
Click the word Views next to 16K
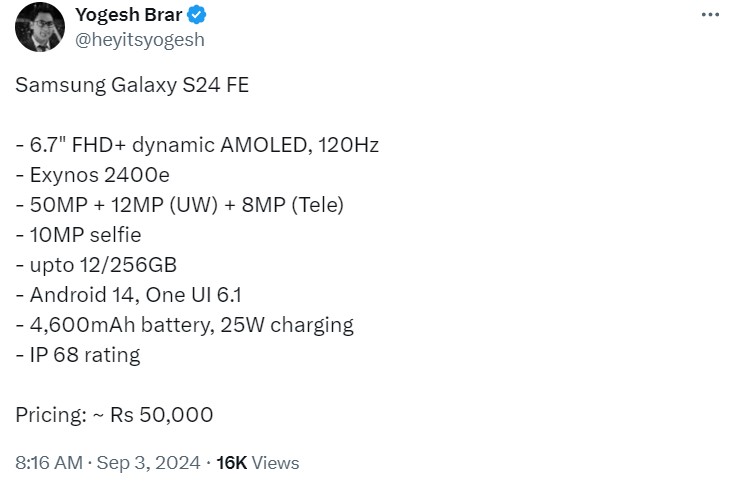point(276,463)
